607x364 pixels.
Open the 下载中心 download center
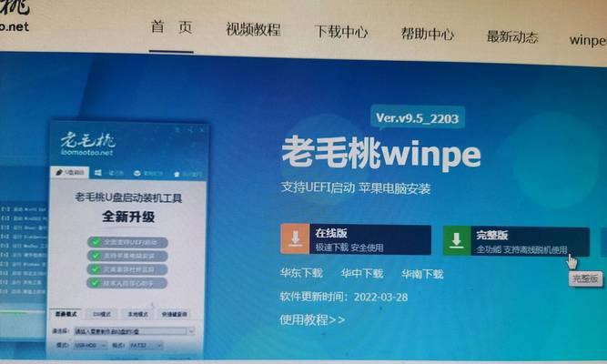(341, 32)
